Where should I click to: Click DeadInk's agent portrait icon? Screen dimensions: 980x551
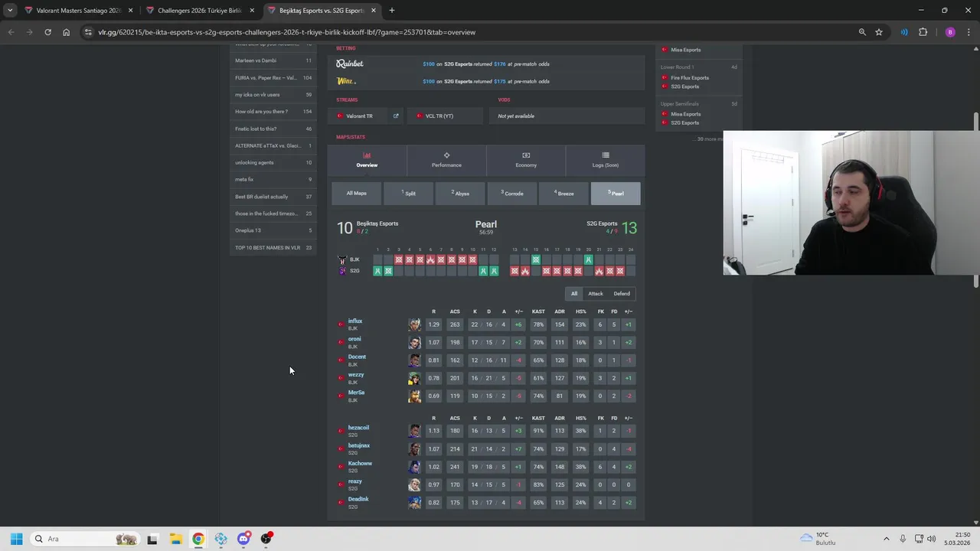tap(414, 503)
